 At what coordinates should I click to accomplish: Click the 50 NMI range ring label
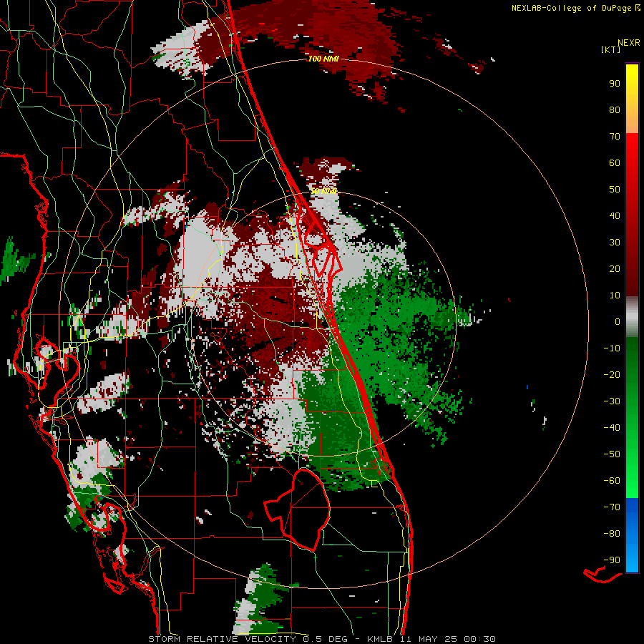point(323,191)
